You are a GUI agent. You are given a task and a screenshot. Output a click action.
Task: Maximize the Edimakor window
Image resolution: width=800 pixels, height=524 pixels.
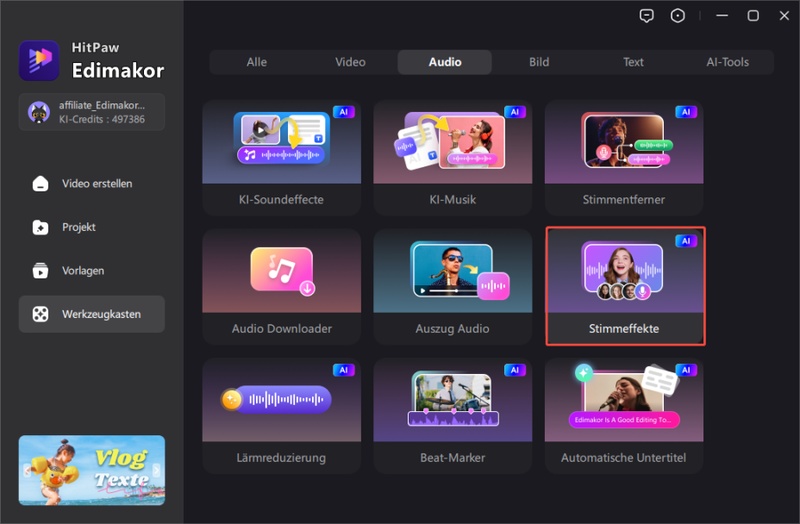(x=753, y=16)
